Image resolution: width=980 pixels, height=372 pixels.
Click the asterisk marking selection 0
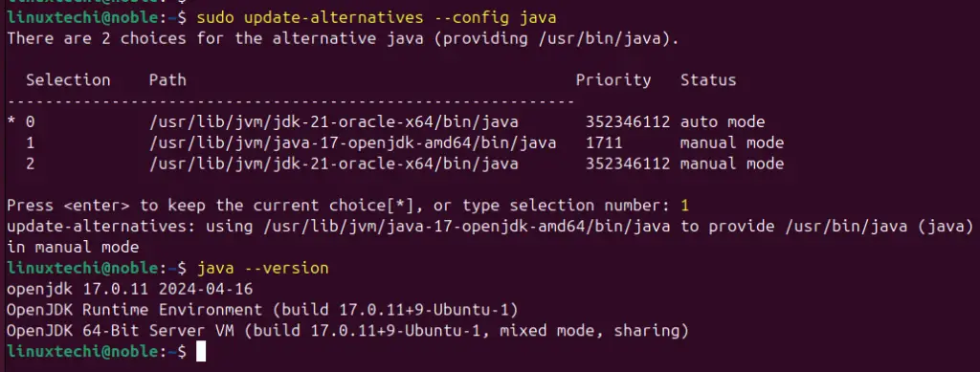11,122
